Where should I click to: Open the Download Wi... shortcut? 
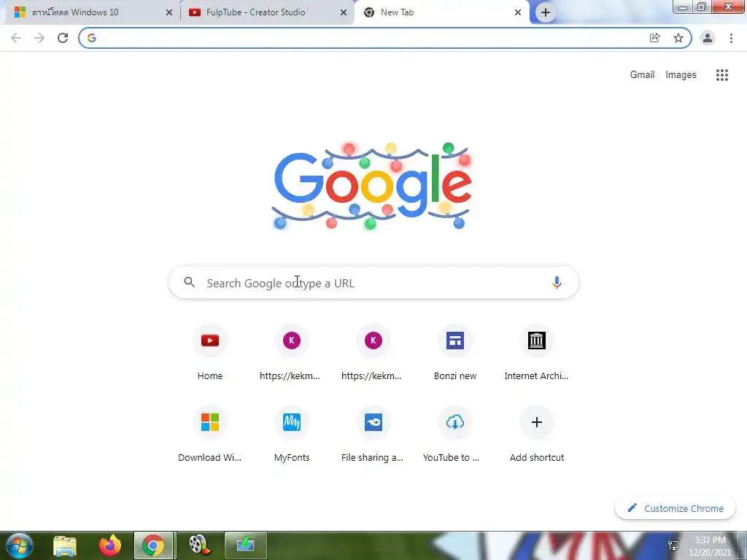(210, 435)
